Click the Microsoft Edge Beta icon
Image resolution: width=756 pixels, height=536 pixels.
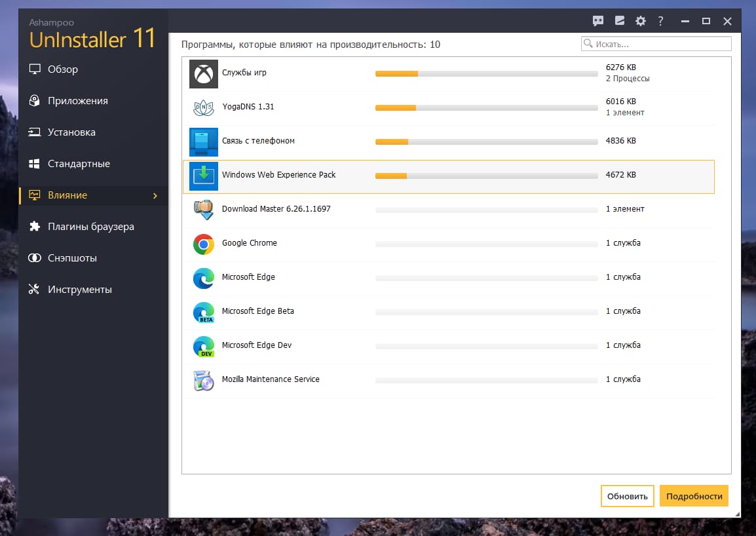203,312
